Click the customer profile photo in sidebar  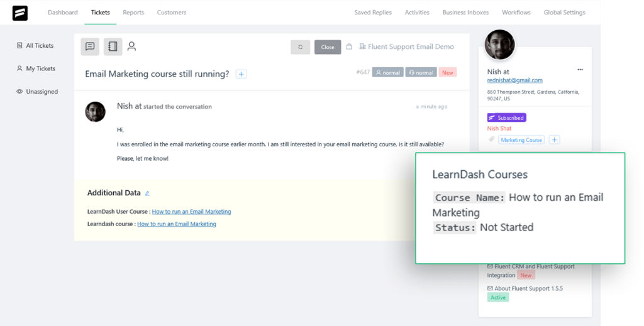coord(499,45)
